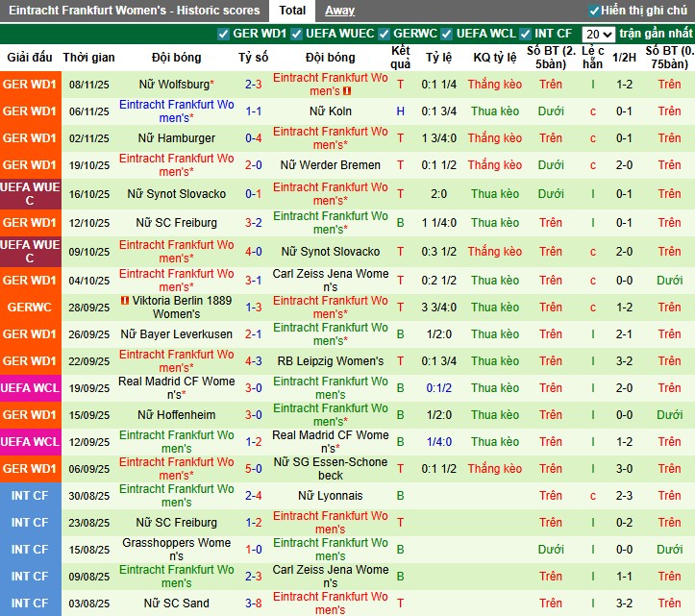Click the UEFA WCL badge for the 19/09/25 match
Viewport: 695px width, 616px height.
click(x=30, y=388)
